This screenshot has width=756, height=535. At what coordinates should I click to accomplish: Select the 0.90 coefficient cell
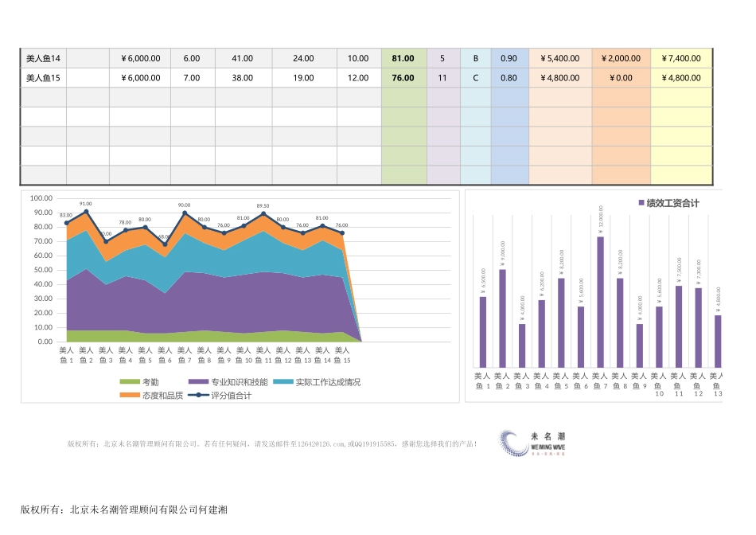508,57
